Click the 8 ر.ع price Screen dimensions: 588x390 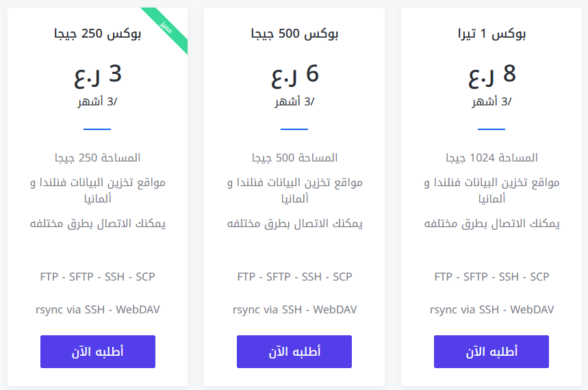click(491, 74)
